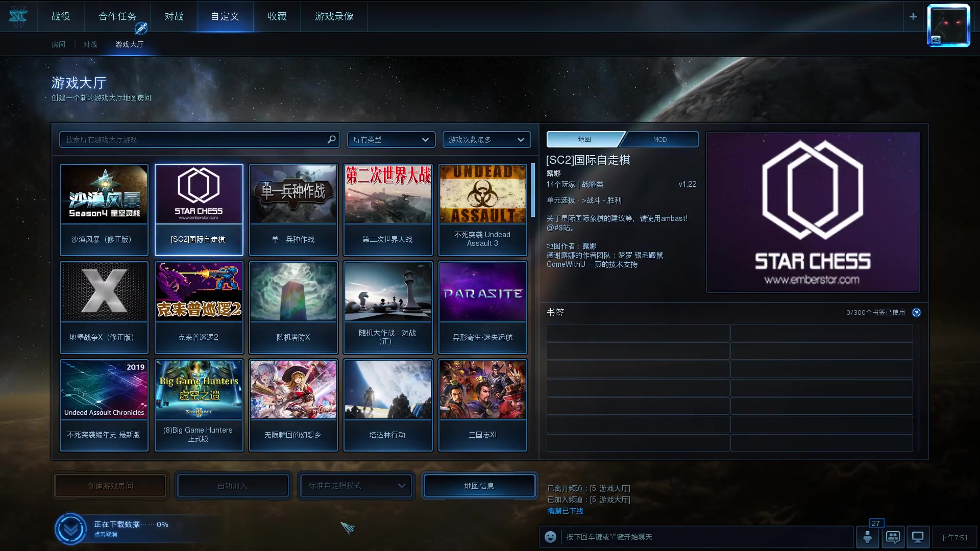
Task: Expand the 标准自走棋模式 mode dropdown
Action: tap(356, 486)
